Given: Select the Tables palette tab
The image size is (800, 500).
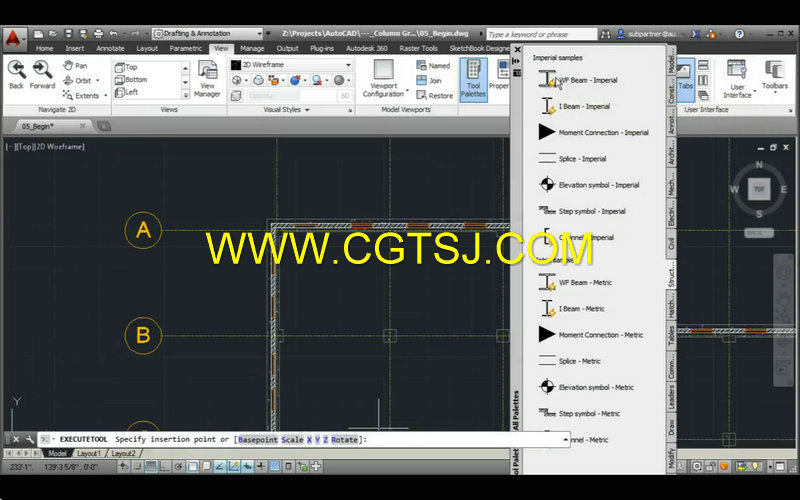Looking at the screenshot, I should pos(671,337).
